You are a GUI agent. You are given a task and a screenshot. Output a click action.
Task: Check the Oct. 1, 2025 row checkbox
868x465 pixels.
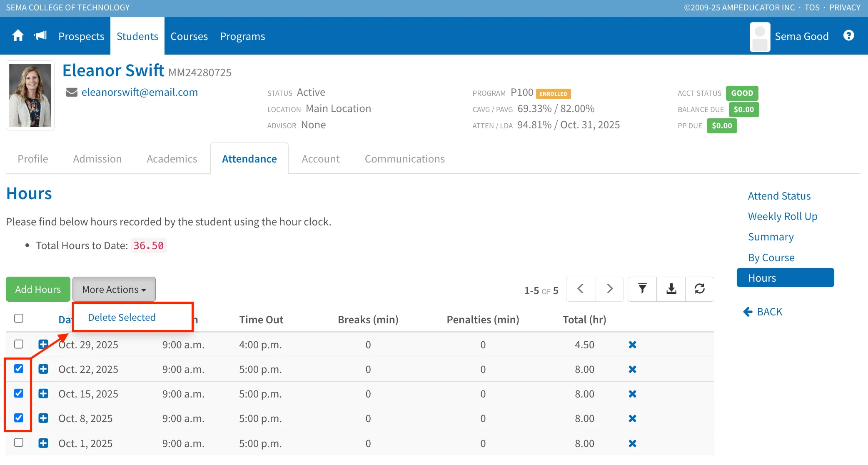click(19, 442)
